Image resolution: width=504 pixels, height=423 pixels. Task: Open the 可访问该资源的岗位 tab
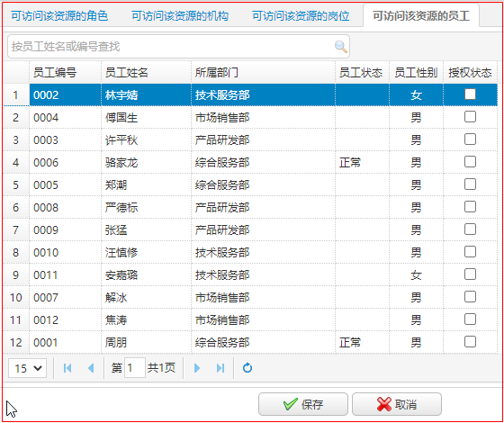click(x=301, y=16)
